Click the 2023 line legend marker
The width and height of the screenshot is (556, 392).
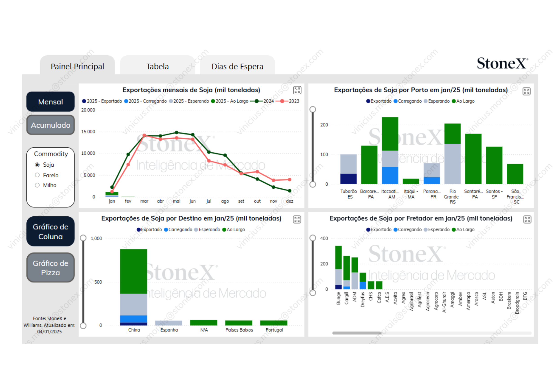pos(282,101)
